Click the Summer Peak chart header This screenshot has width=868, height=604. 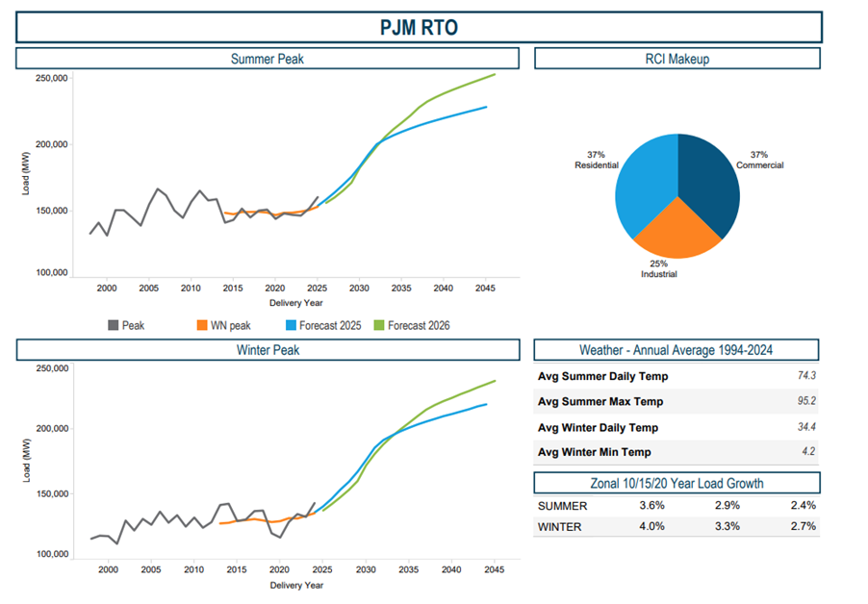[268, 60]
